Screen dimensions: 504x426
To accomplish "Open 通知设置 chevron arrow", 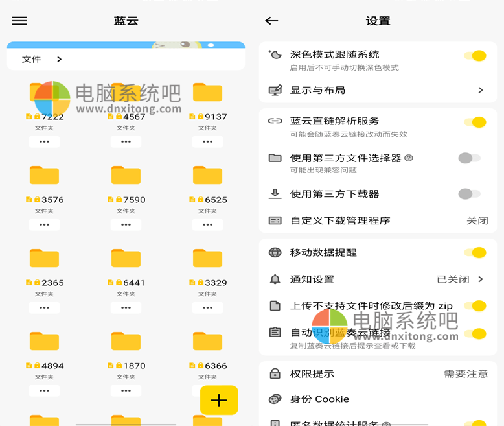I will 481,279.
